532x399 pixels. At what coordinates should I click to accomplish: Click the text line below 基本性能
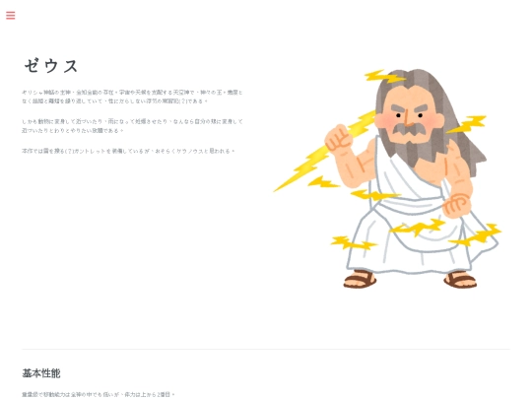(99, 395)
